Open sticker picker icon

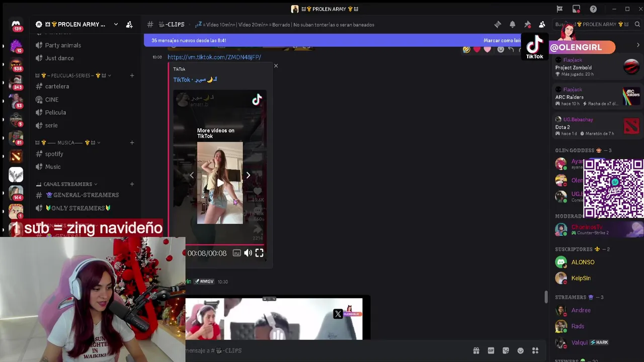pos(506,350)
